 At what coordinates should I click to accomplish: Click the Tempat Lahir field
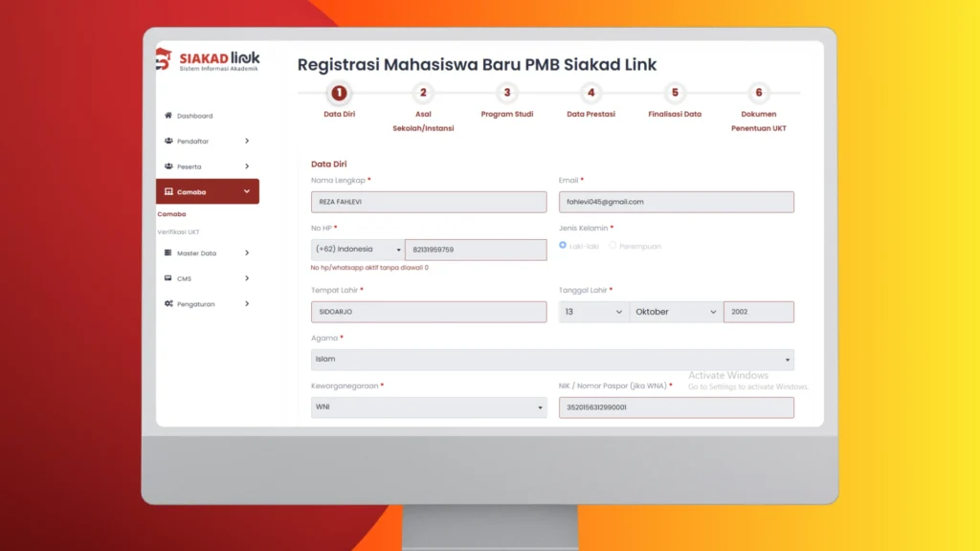tap(429, 312)
